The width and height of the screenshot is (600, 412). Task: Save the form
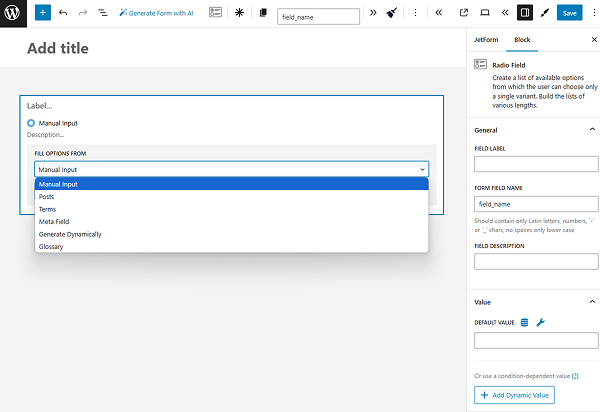tap(569, 13)
